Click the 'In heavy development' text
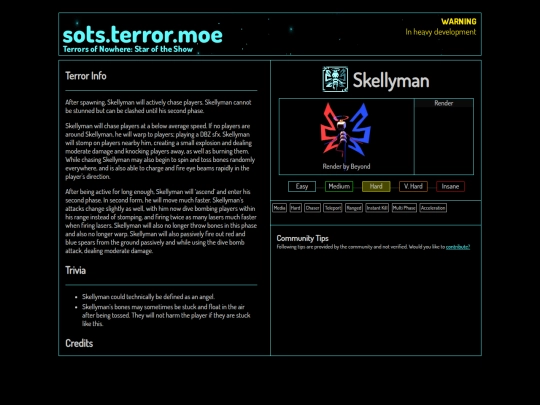Screen dimensions: 540x405 point(440,32)
